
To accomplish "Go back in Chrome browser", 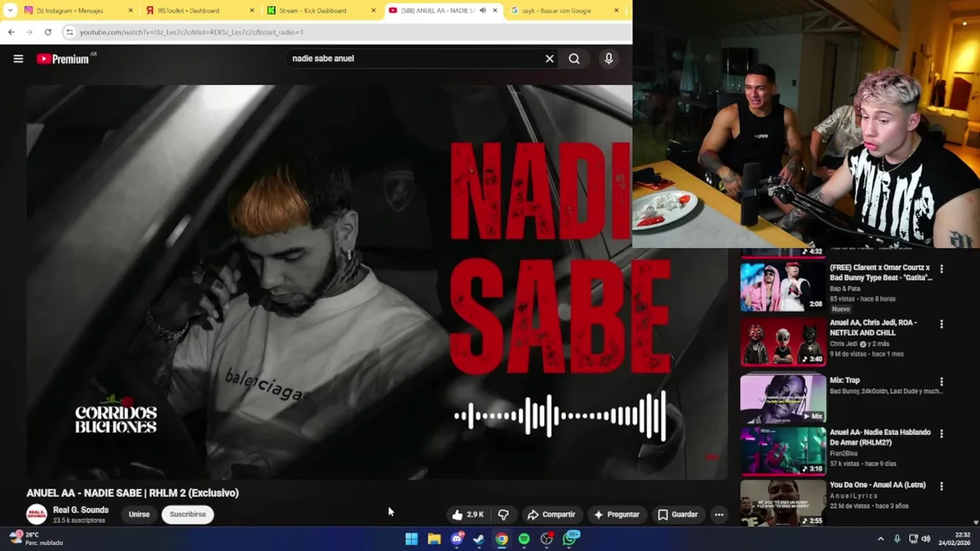I will pos(11,32).
